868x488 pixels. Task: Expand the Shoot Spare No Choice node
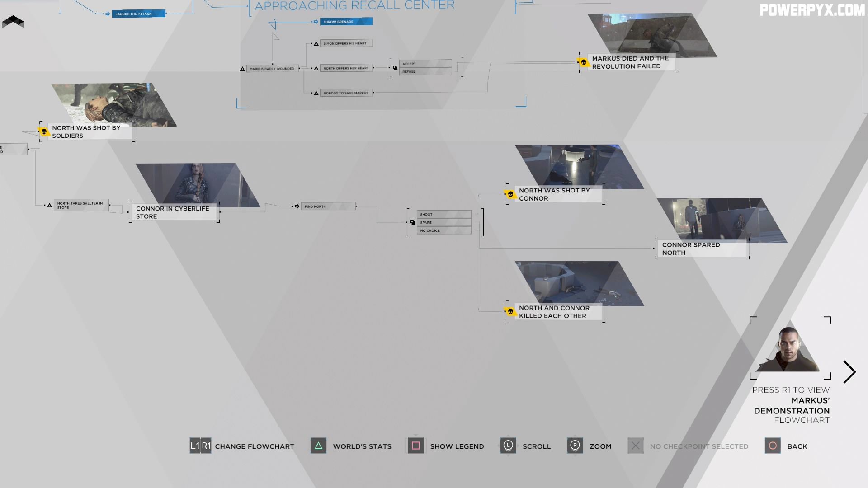pos(414,222)
